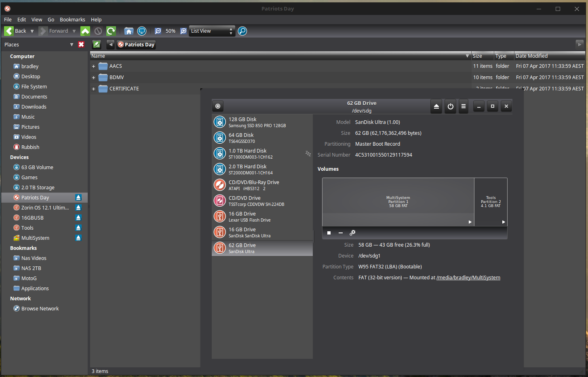Screen dimensions: 588x377
Task: Eject Patriots Day from the sidebar
Action: (x=78, y=197)
